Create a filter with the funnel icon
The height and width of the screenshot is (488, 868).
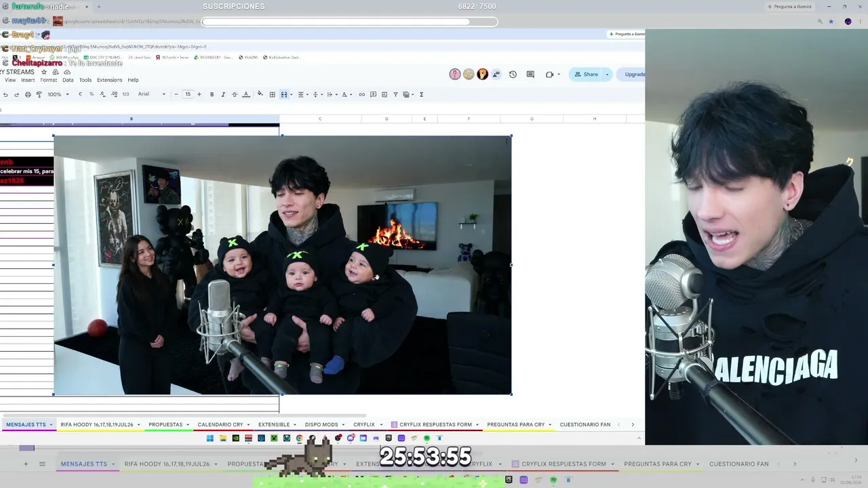[x=395, y=94]
